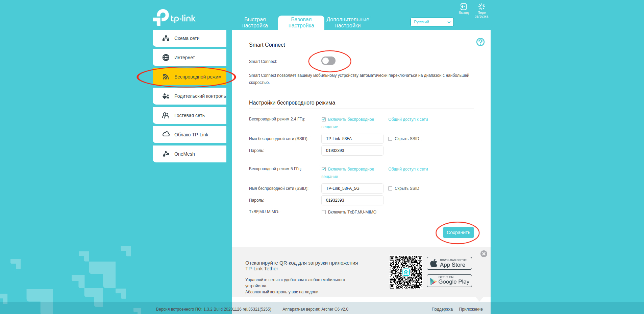Click the tp-link logo
This screenshot has height=314, width=644.
[x=174, y=17]
